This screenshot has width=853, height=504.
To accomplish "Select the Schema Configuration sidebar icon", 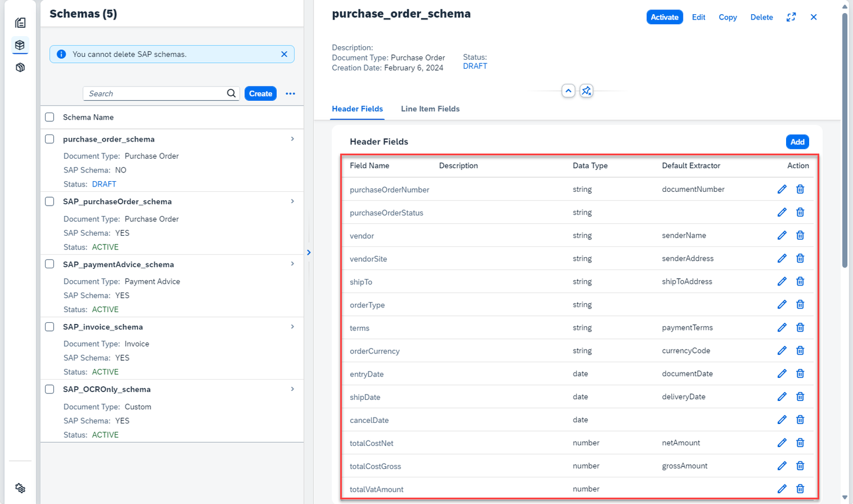I will [x=20, y=45].
